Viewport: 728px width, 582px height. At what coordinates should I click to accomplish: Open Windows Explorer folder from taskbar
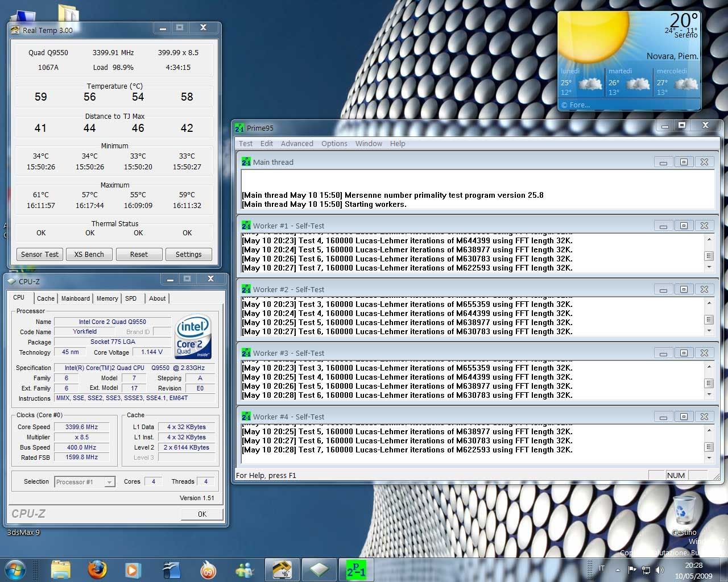(x=61, y=569)
